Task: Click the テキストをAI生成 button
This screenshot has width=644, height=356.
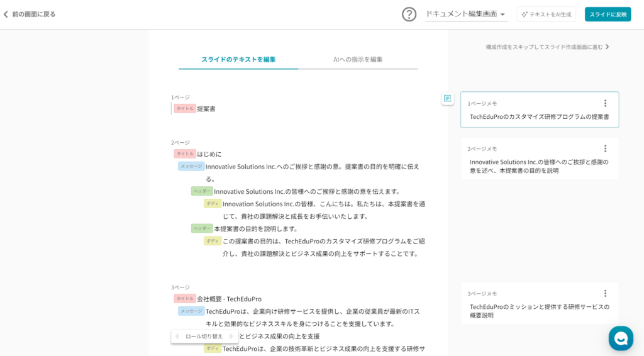Action: (546, 14)
